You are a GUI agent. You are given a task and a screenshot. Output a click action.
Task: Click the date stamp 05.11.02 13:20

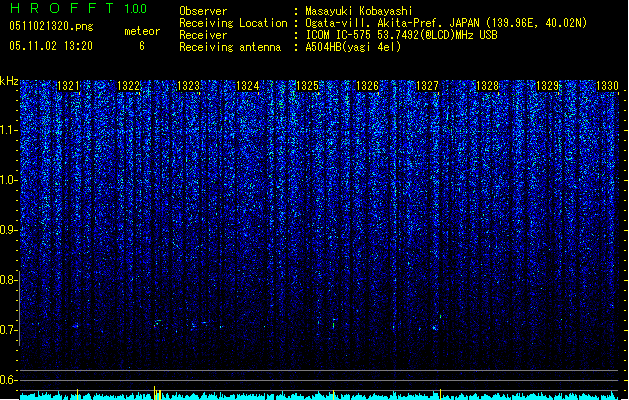(x=51, y=46)
